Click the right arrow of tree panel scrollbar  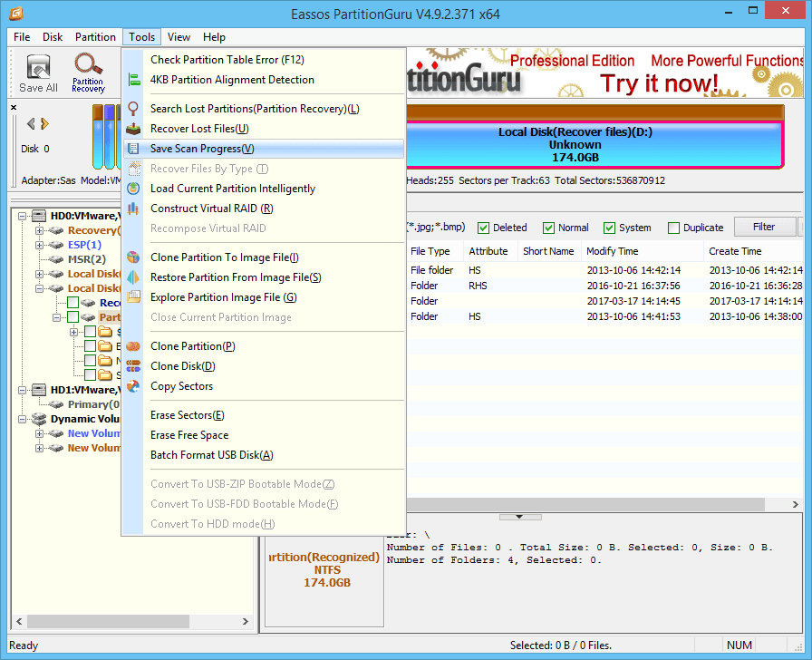[246, 621]
